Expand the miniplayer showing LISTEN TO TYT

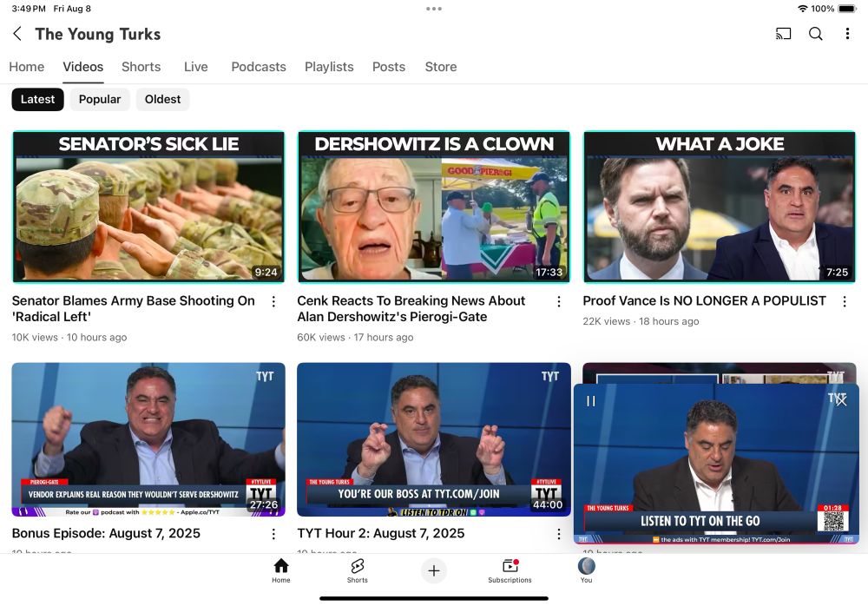pos(716,464)
